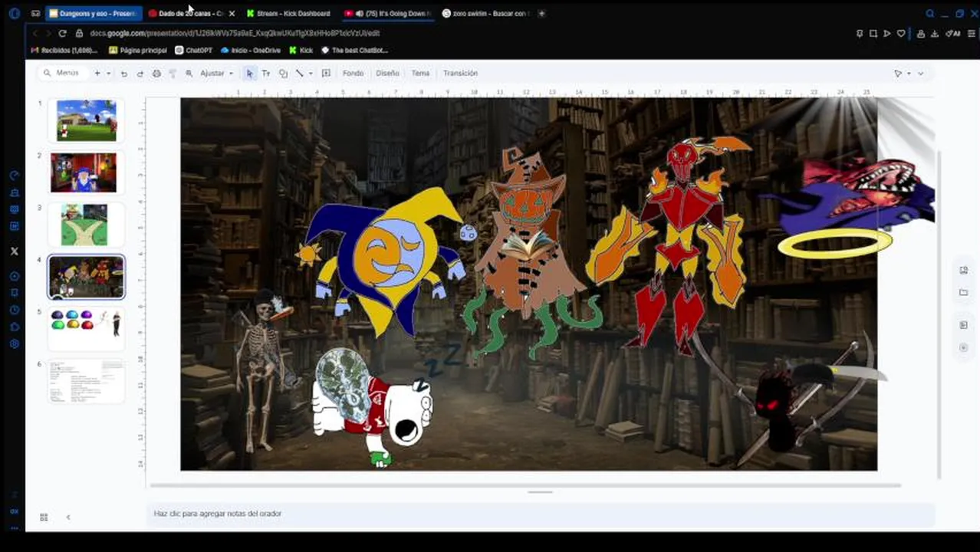The height and width of the screenshot is (552, 980).
Task: Redo the last action
Action: 140,74
